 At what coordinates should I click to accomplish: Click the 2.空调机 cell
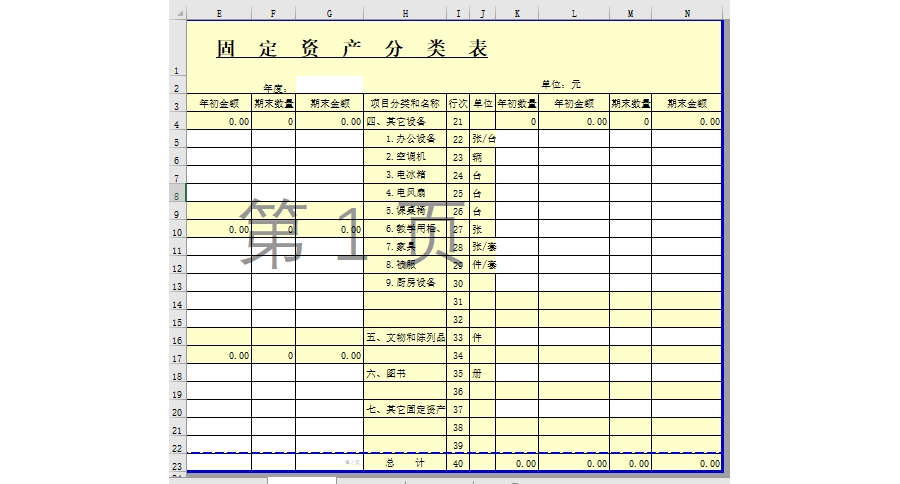(405, 157)
